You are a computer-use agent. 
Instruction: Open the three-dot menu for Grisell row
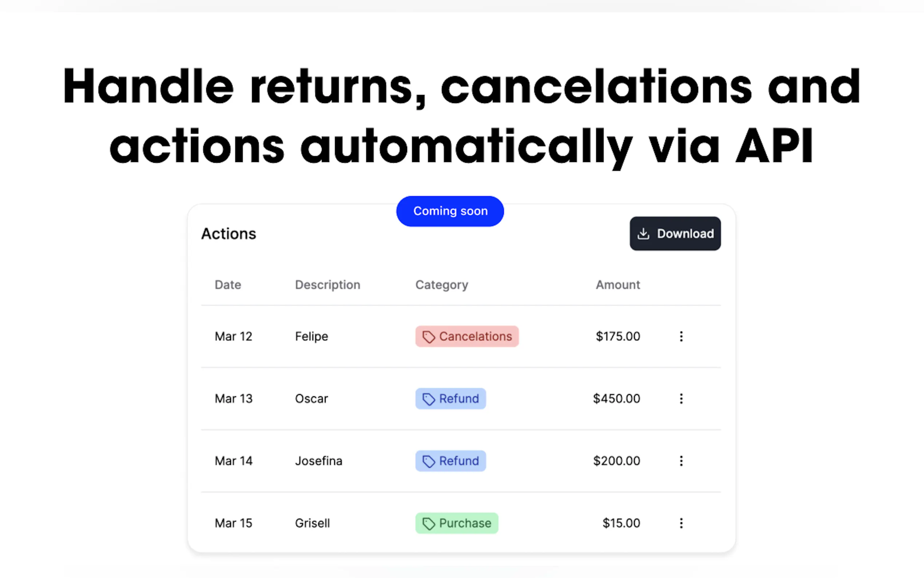coord(681,523)
